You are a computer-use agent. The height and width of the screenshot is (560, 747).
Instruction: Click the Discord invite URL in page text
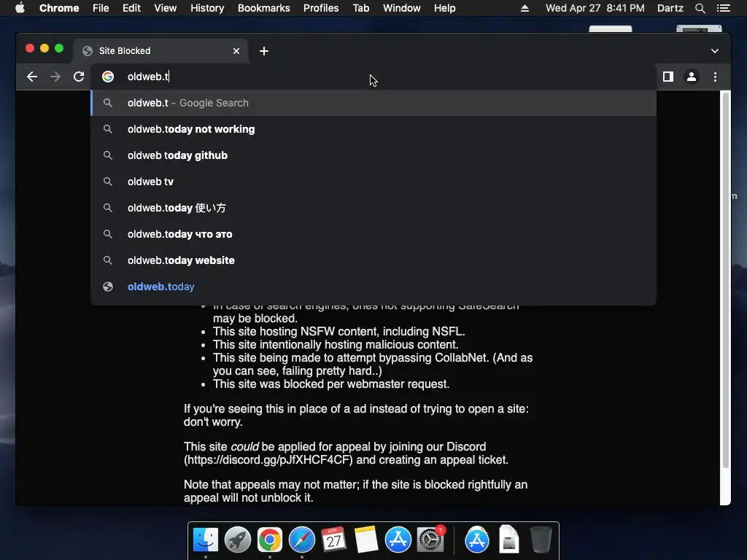[x=268, y=460]
